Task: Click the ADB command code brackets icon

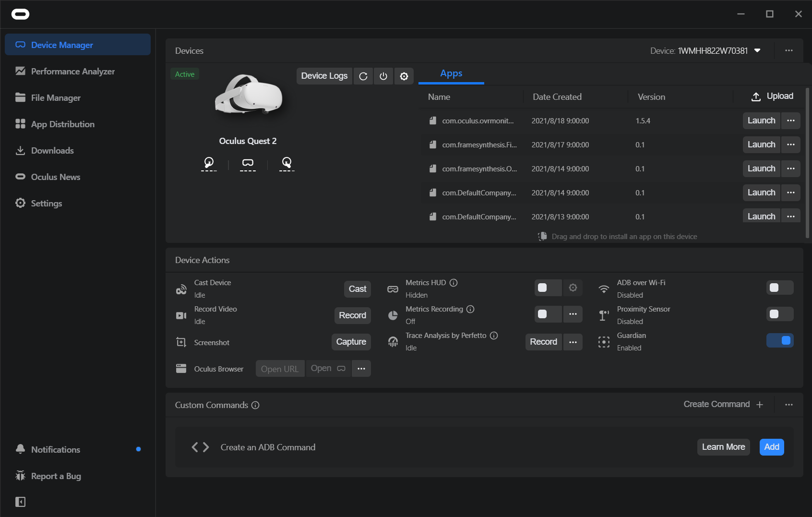Action: [x=200, y=447]
